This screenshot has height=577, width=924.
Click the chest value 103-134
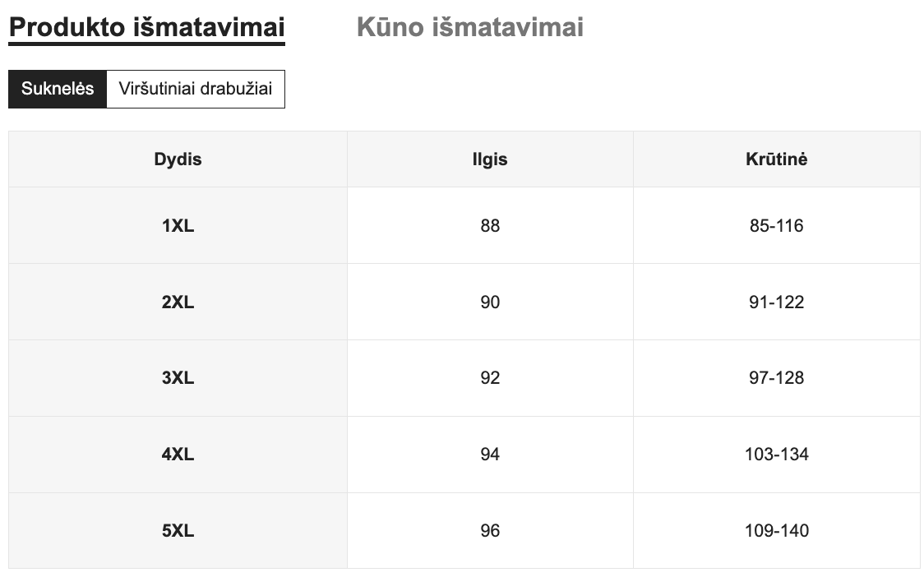pos(776,455)
